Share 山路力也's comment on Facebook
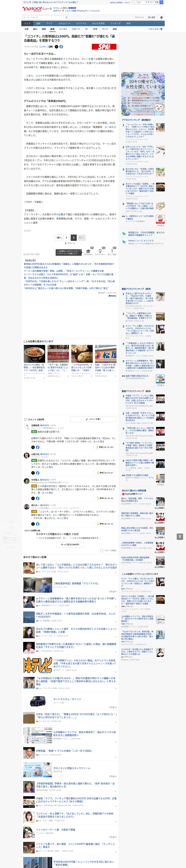Viewport: 186px width, 868px height. point(38,473)
